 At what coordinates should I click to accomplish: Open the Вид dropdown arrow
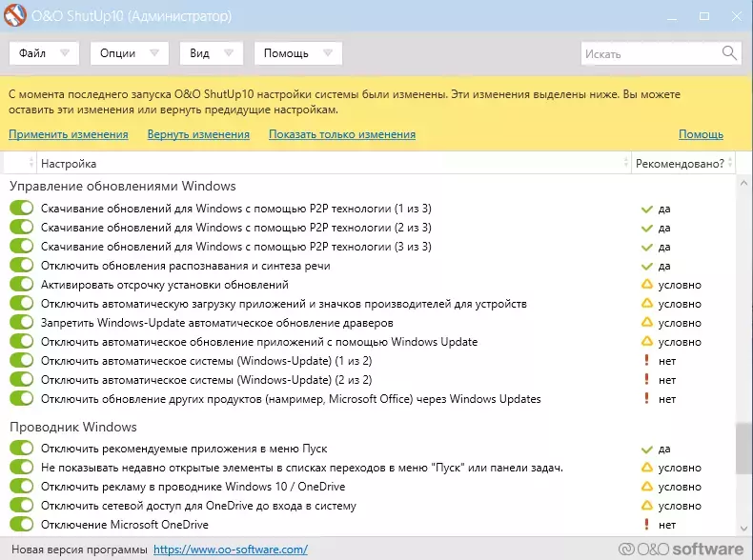[x=229, y=52]
